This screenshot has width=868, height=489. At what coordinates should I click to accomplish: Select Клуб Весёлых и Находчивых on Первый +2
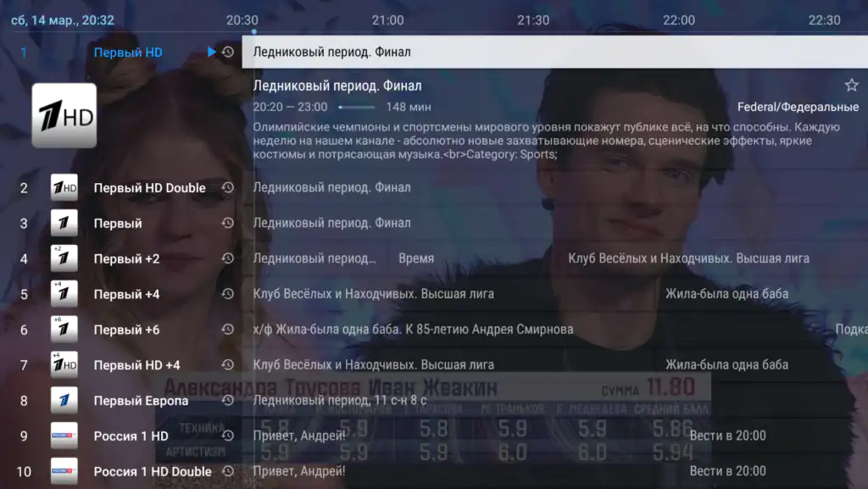(688, 258)
